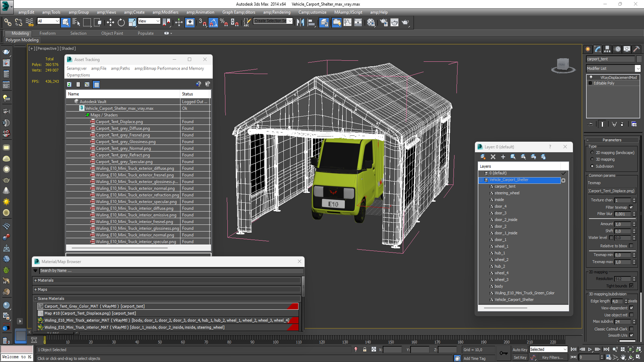This screenshot has height=362, width=644.
Task: Select 3D mapping radio button
Action: (x=592, y=159)
